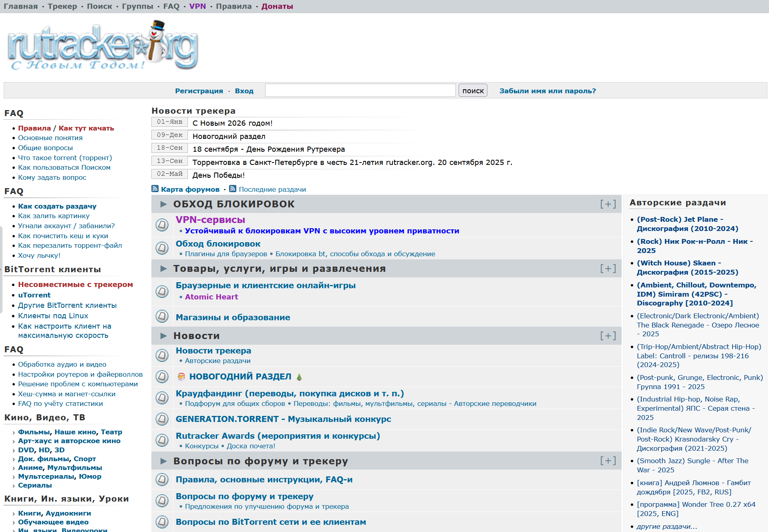Image resolution: width=769 pixels, height=532 pixels.
Task: Toggle the [+] on ОБХОД БЛОКИРОВОК category
Action: [608, 204]
